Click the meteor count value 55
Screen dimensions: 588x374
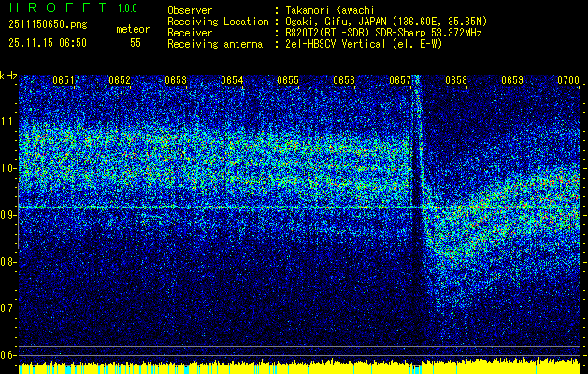[x=136, y=43]
